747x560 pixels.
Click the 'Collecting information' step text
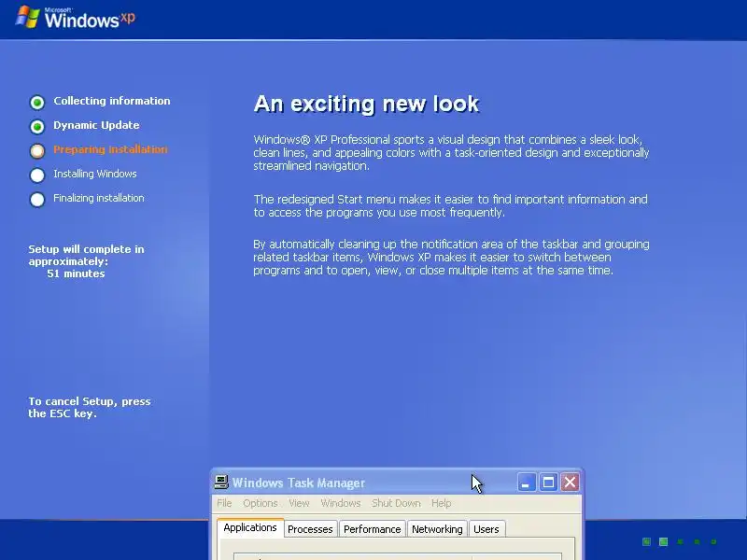click(x=112, y=101)
